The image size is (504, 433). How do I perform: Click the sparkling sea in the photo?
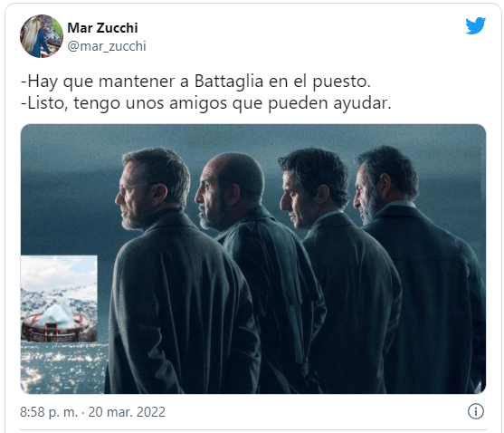click(62, 369)
